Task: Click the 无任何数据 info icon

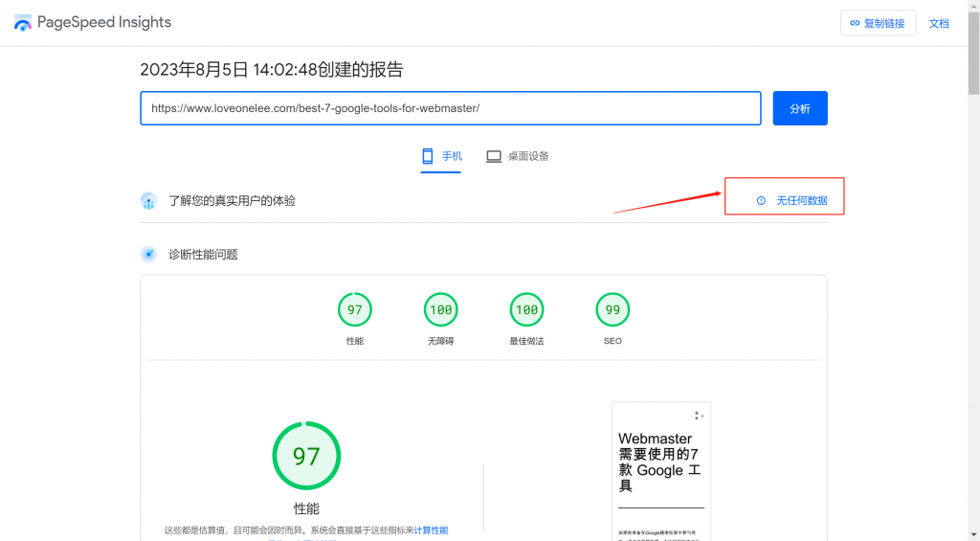Action: [761, 201]
